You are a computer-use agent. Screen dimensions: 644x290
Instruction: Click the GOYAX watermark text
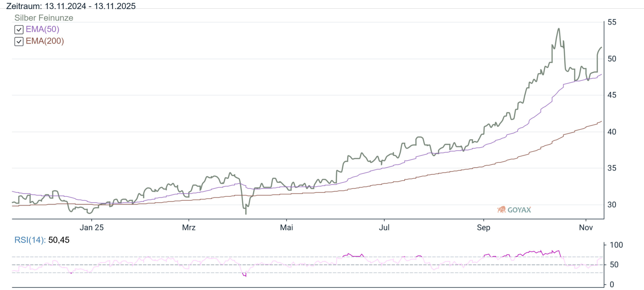[519, 210]
